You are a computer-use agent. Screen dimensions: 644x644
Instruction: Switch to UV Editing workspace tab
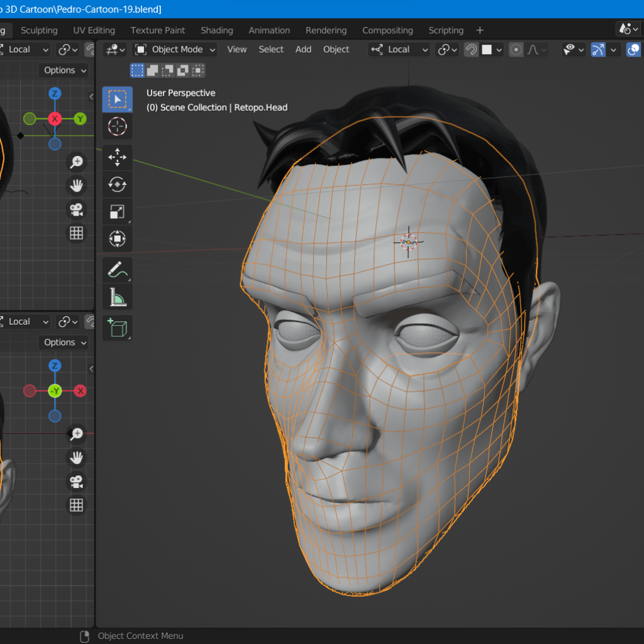coord(94,30)
